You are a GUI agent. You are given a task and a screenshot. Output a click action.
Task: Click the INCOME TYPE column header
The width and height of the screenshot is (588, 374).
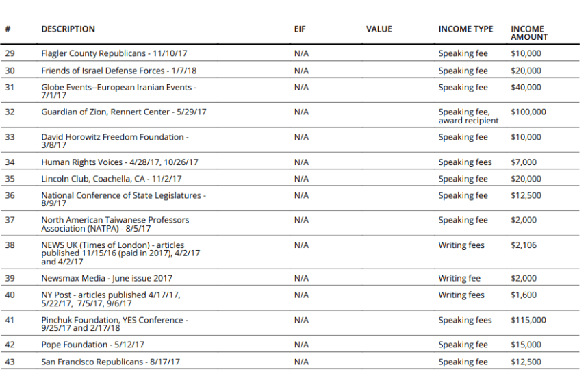[465, 29]
